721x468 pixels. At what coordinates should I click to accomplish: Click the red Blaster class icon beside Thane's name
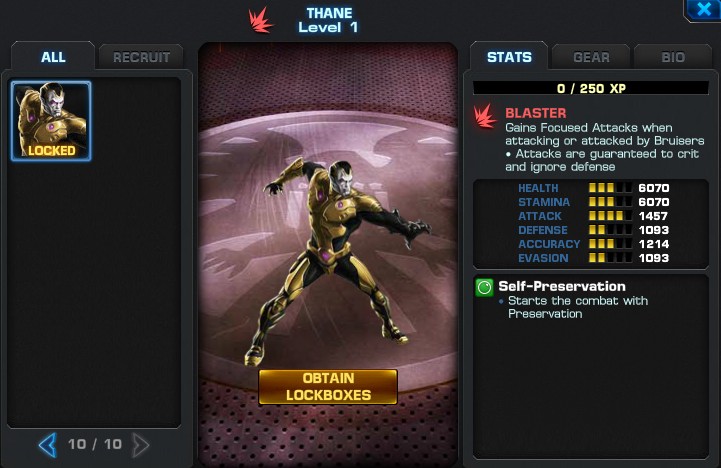pyautogui.click(x=261, y=21)
